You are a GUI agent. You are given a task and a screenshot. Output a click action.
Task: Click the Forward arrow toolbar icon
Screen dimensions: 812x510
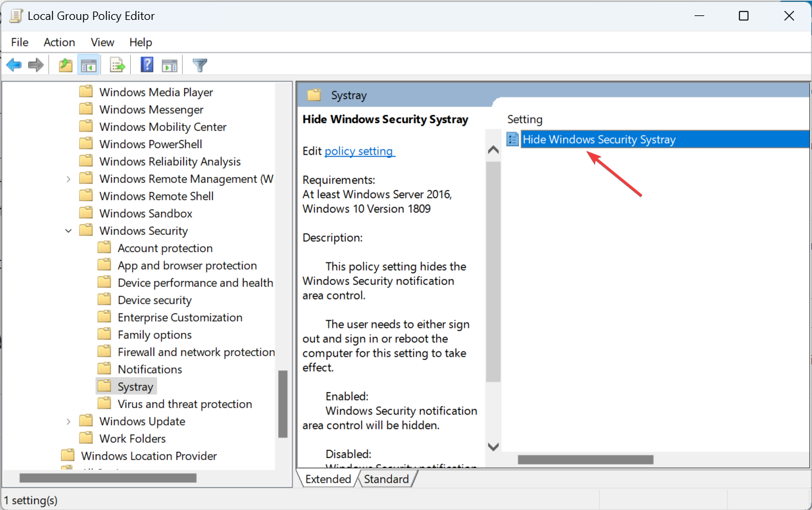(x=36, y=65)
